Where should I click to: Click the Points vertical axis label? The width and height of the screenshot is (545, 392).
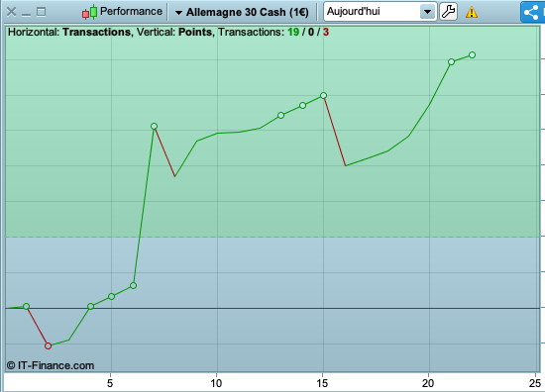[x=195, y=32]
